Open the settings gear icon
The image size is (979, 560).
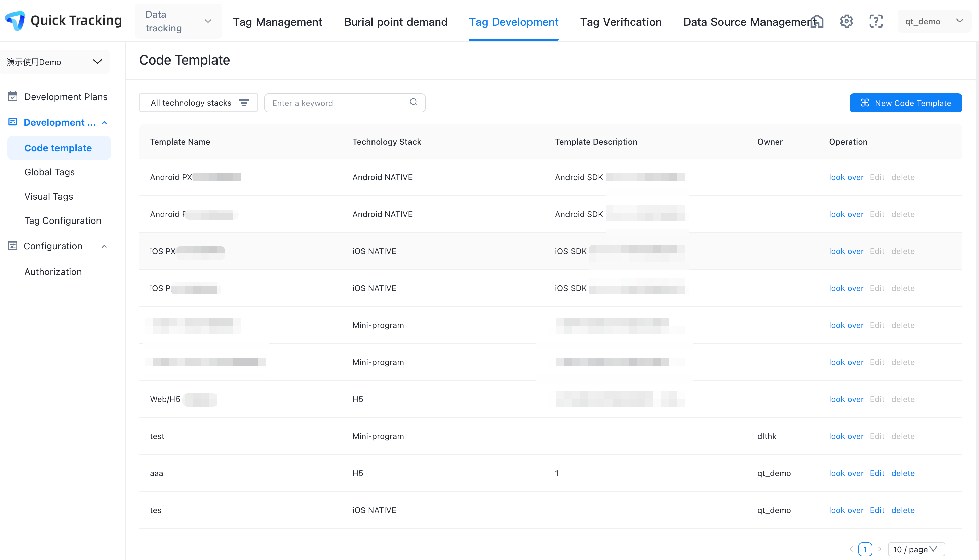pos(846,22)
